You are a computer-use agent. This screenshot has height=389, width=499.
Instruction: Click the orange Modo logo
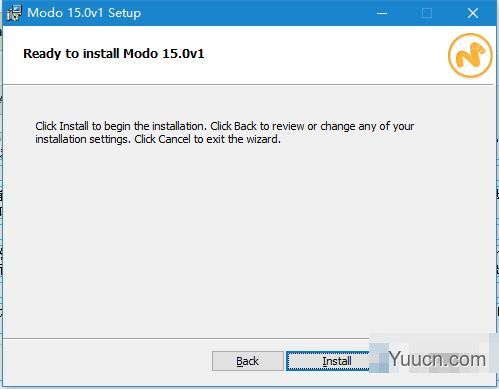pyautogui.click(x=470, y=55)
